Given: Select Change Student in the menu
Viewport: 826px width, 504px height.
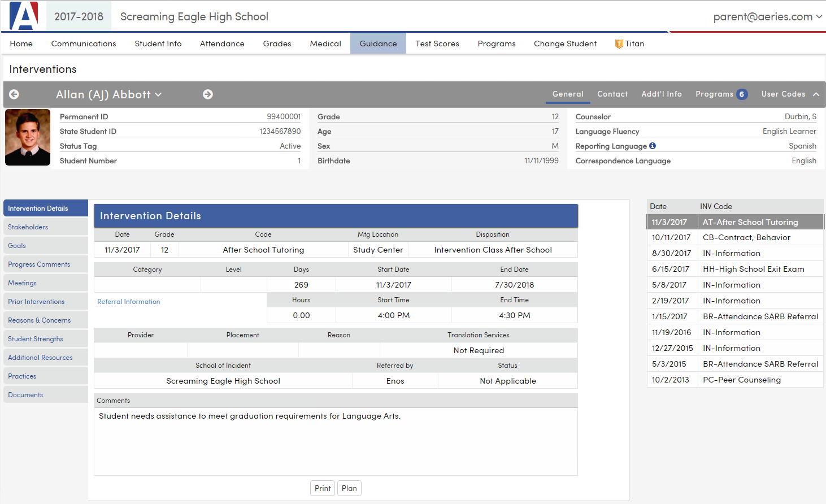Looking at the screenshot, I should pyautogui.click(x=565, y=44).
